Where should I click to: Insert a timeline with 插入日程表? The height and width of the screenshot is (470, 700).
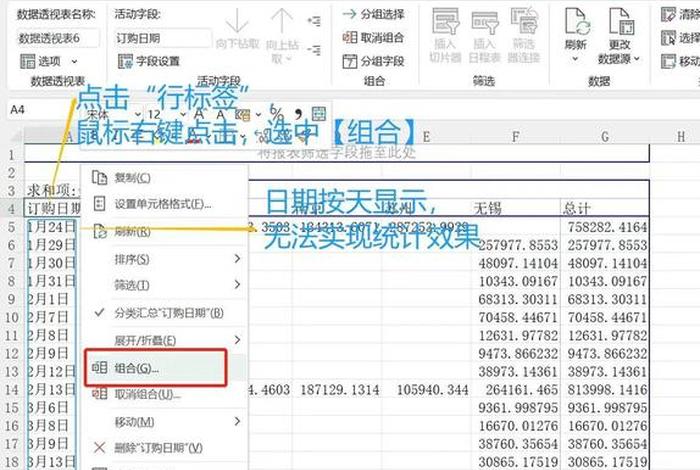[x=484, y=35]
